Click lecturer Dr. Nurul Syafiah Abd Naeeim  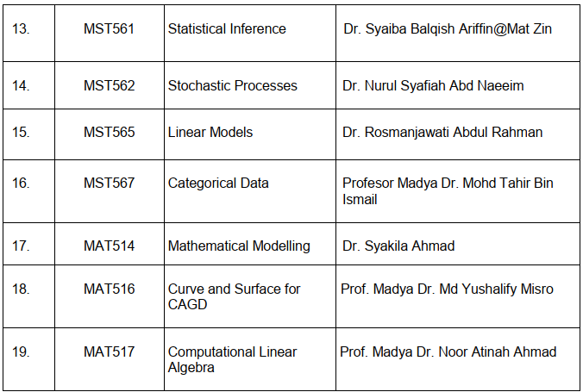tap(433, 85)
